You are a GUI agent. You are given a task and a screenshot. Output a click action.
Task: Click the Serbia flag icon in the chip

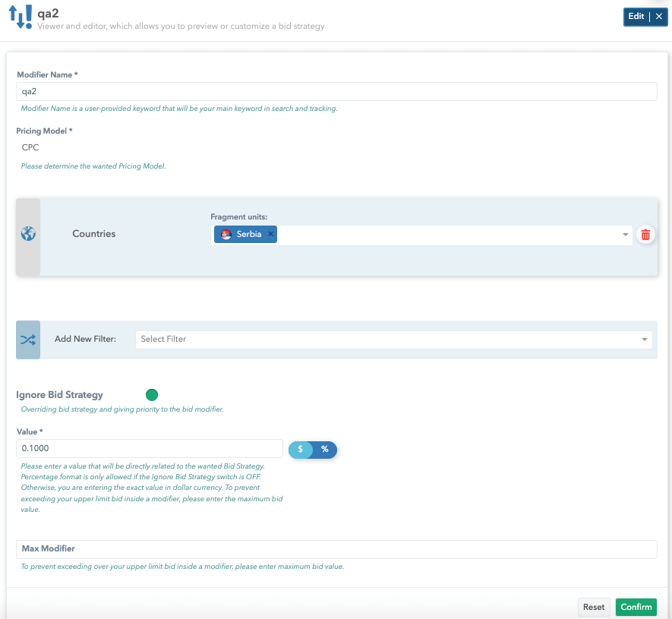226,235
